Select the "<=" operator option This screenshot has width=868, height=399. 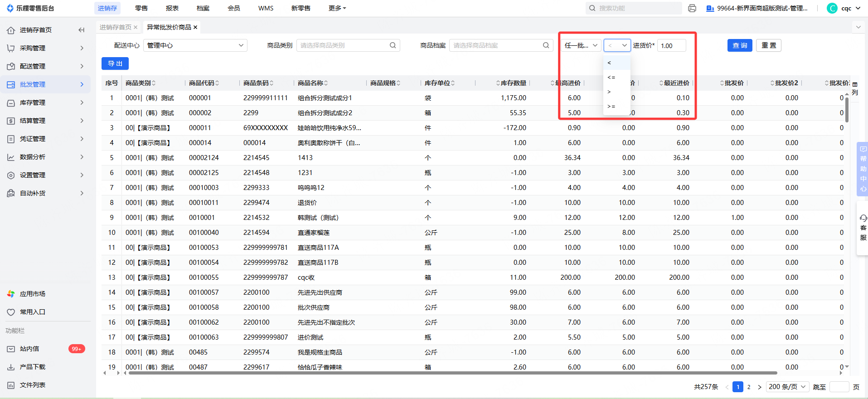click(617, 77)
